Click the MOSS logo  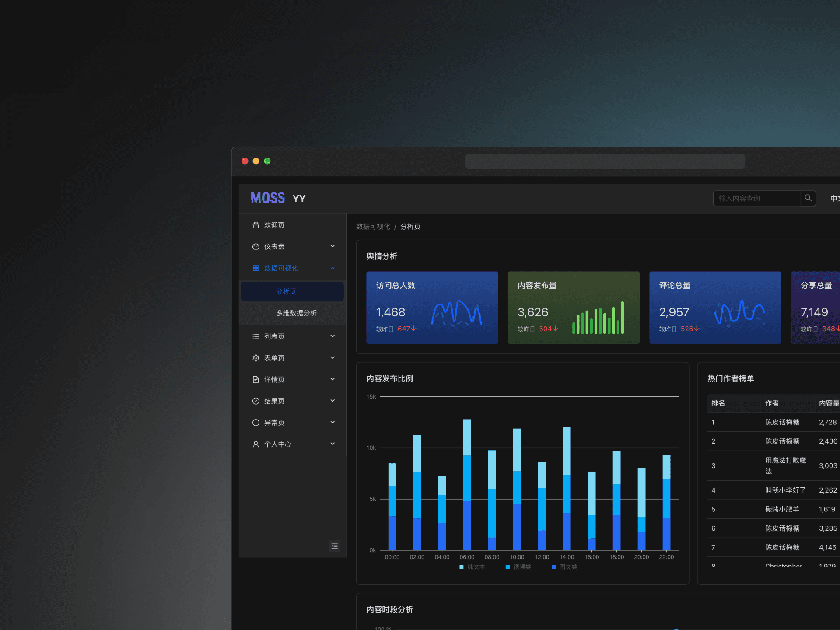[268, 198]
